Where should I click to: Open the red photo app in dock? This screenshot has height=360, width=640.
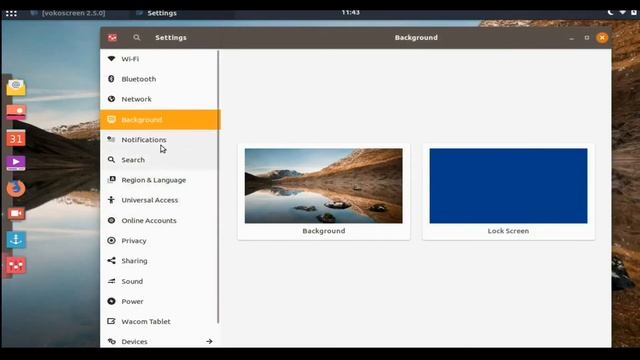pos(16,112)
